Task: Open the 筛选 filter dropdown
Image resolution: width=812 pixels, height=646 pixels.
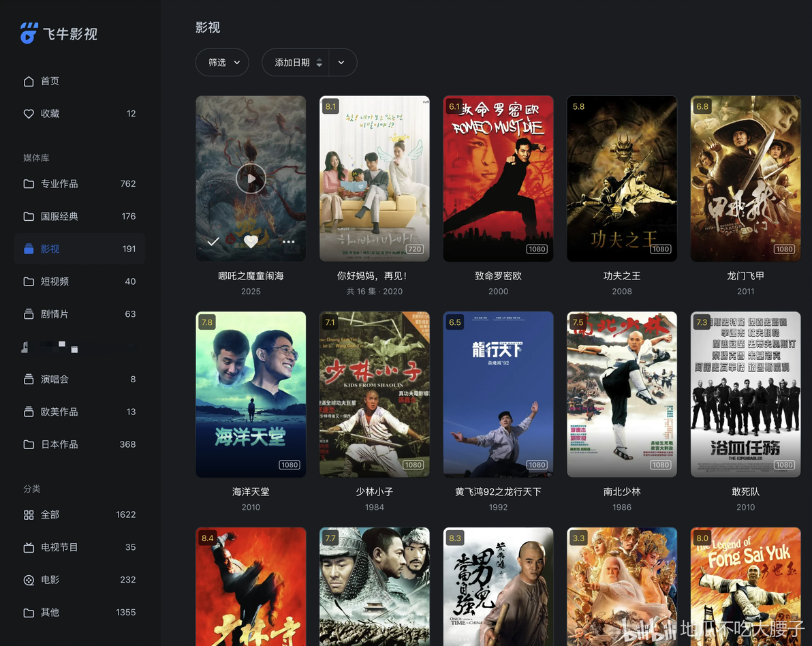Action: click(222, 63)
